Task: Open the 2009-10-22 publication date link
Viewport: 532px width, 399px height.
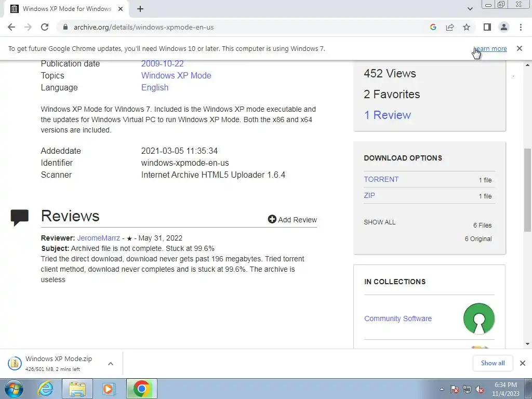Action: tap(162, 63)
